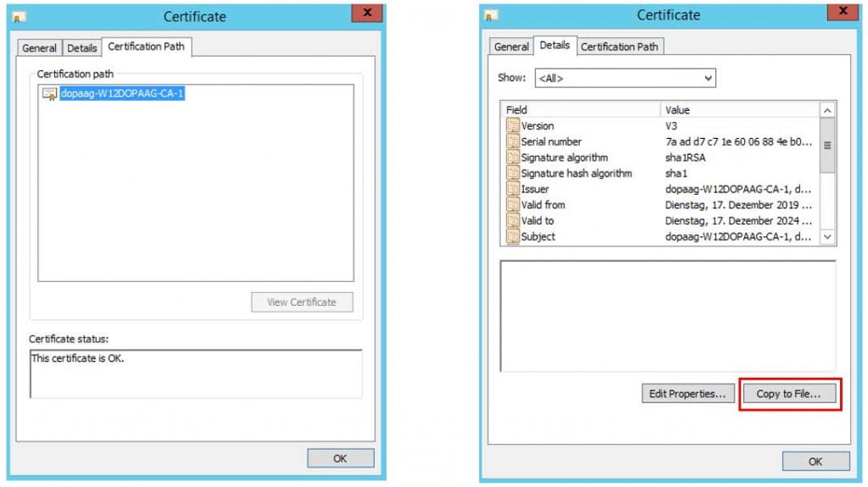The width and height of the screenshot is (868, 487).
Task: Click the Copy to File button
Action: (x=789, y=394)
